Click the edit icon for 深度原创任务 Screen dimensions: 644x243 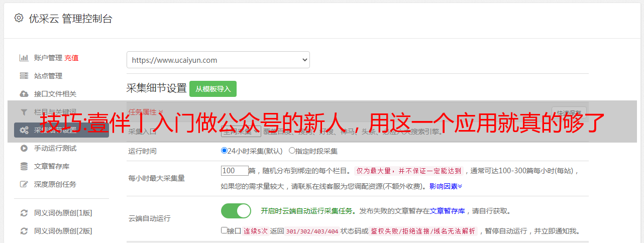click(x=24, y=184)
